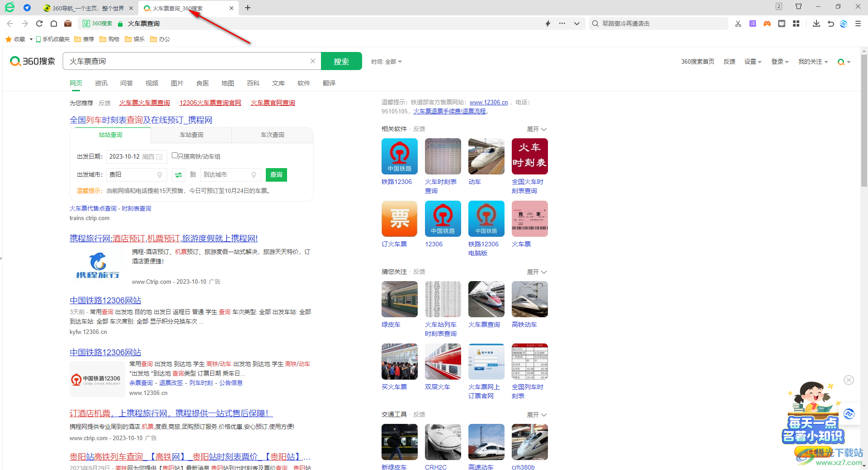Open the 订火车票 orange ticket icon
The height and width of the screenshot is (470, 868).
click(x=400, y=219)
